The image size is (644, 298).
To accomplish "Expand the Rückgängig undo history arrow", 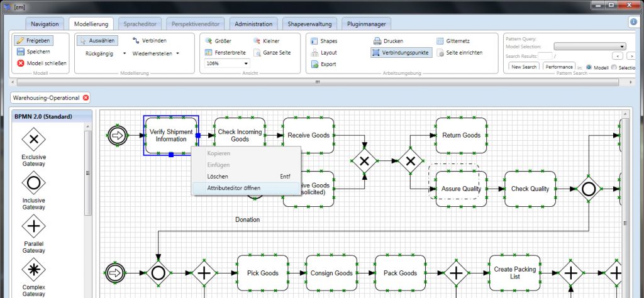I will tap(125, 53).
